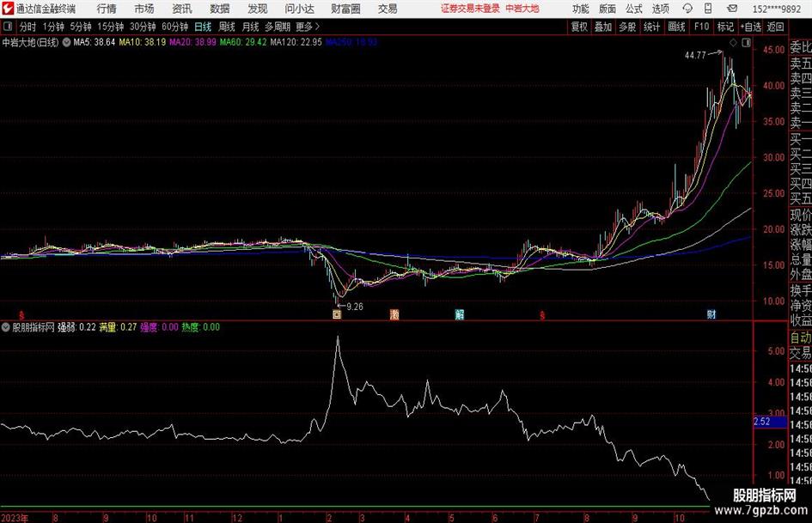Click the 中岩大地(日线) chart title

pos(30,42)
